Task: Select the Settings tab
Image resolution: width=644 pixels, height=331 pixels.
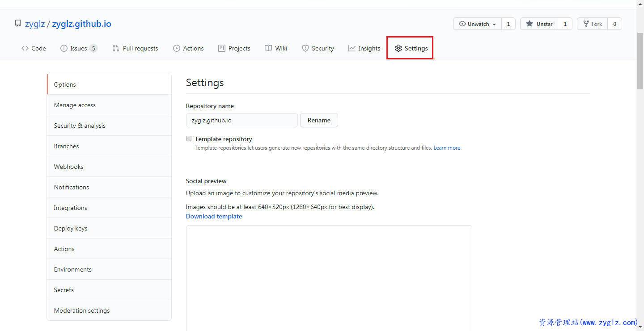Action: click(411, 48)
